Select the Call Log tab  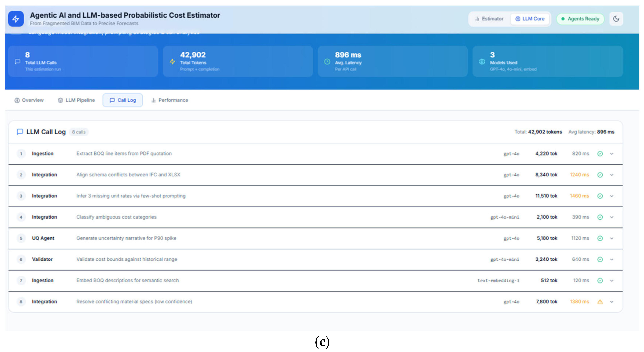[123, 100]
